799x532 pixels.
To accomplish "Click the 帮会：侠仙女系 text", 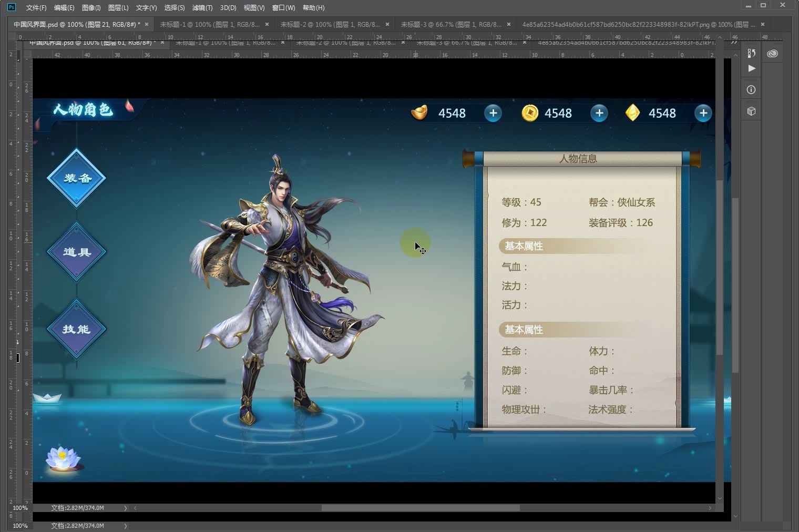I will 622,202.
